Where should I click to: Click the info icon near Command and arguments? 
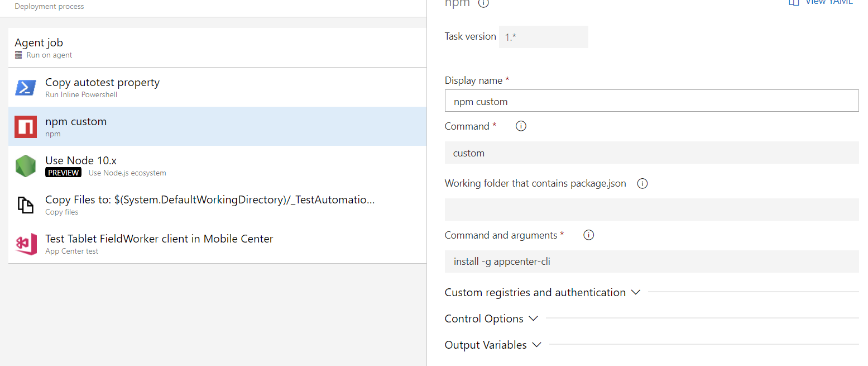click(x=588, y=235)
